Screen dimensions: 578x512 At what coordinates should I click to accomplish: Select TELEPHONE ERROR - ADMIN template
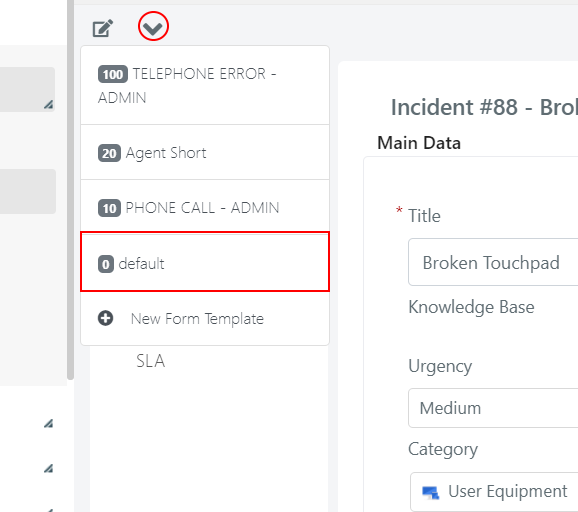[x=205, y=86]
